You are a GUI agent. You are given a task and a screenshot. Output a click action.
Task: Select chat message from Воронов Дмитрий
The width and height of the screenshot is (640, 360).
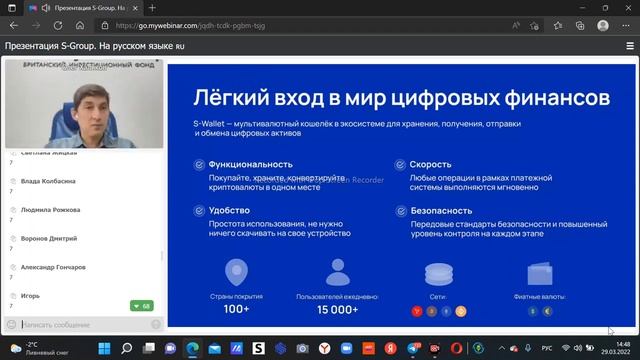(49, 238)
